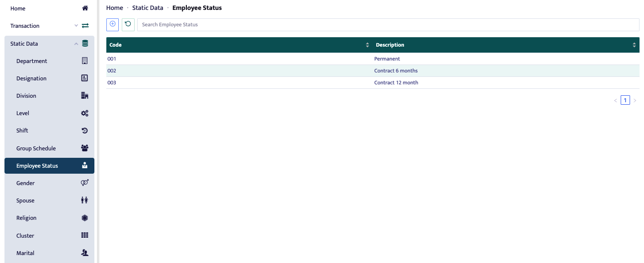
Task: Add a new employee status with plus button
Action: point(112,24)
